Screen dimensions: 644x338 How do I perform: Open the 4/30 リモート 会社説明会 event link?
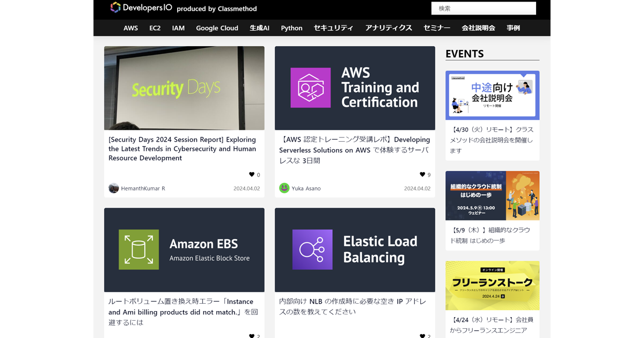point(492,140)
